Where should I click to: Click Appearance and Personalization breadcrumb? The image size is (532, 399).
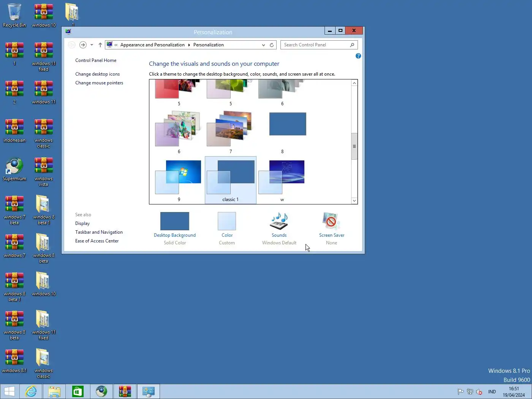[152, 45]
